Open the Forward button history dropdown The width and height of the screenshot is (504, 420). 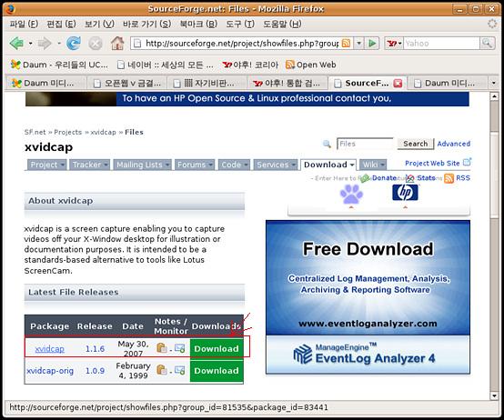click(59, 43)
